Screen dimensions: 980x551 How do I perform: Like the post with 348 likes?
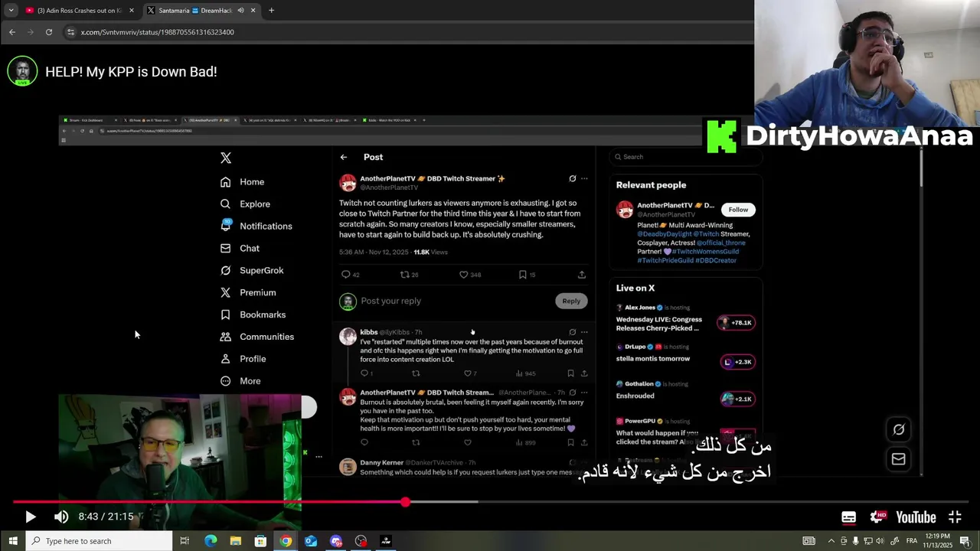point(463,275)
